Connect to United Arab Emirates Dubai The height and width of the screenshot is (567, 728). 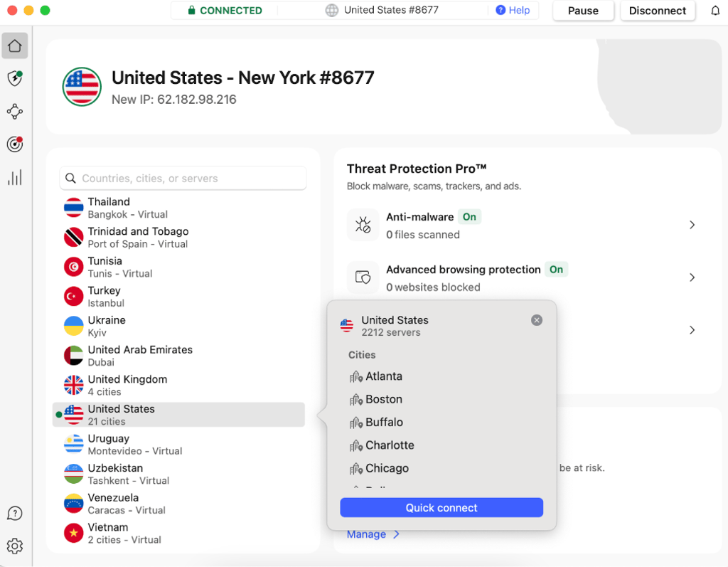click(x=178, y=356)
